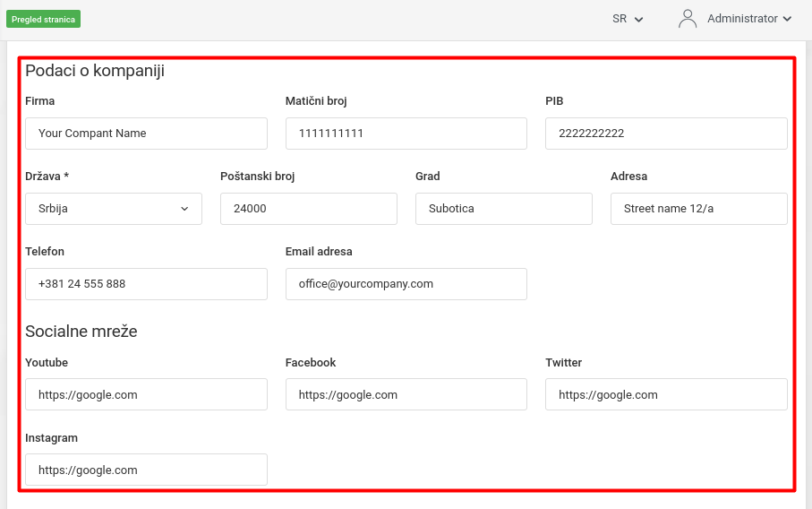Open the Država country dropdown
Screen dimensions: 812x509
click(114, 209)
